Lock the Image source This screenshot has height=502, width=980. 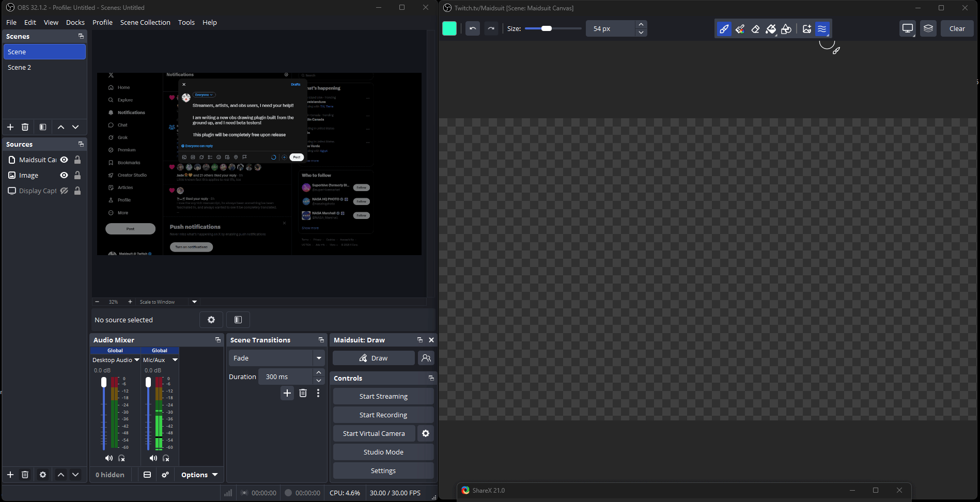tap(77, 175)
